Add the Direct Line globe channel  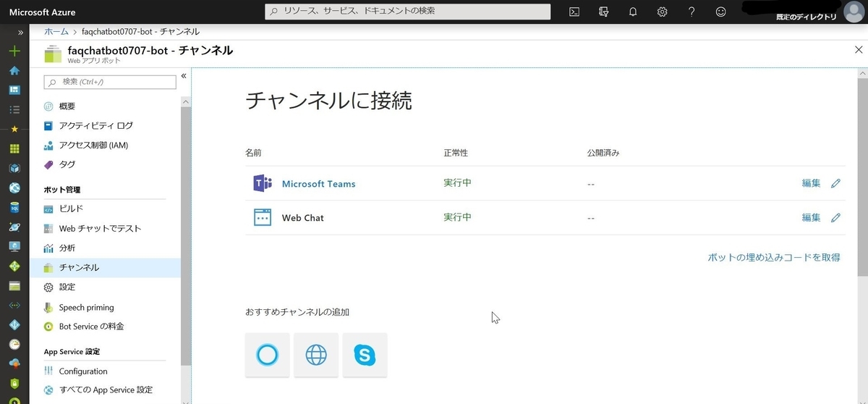pos(316,355)
